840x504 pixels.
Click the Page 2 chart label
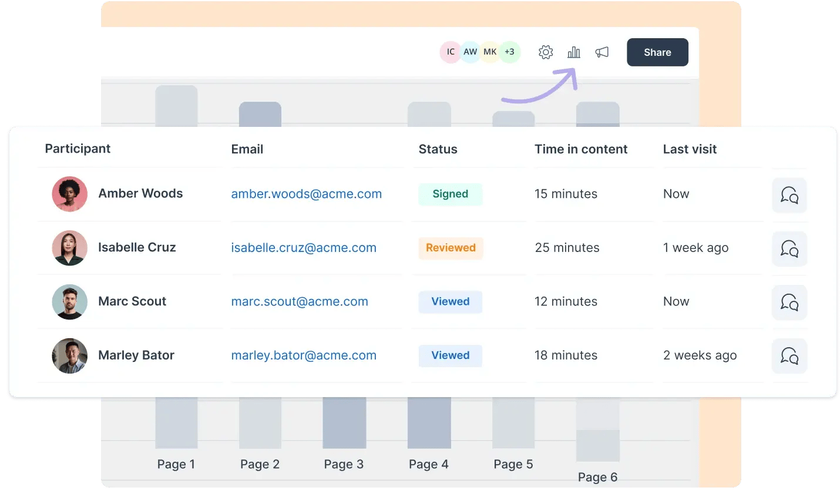click(260, 464)
